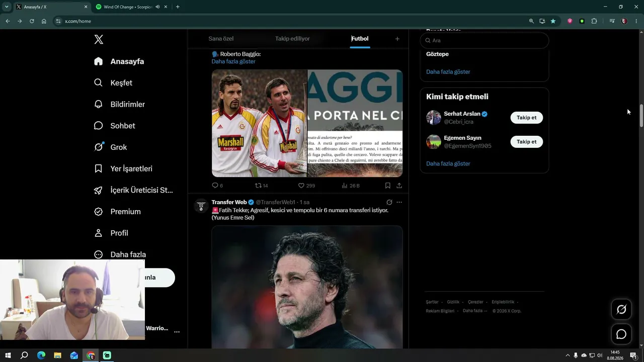Image resolution: width=644 pixels, height=362 pixels.
Task: Open the Erişilebilirlik footer link
Action: [503, 302]
